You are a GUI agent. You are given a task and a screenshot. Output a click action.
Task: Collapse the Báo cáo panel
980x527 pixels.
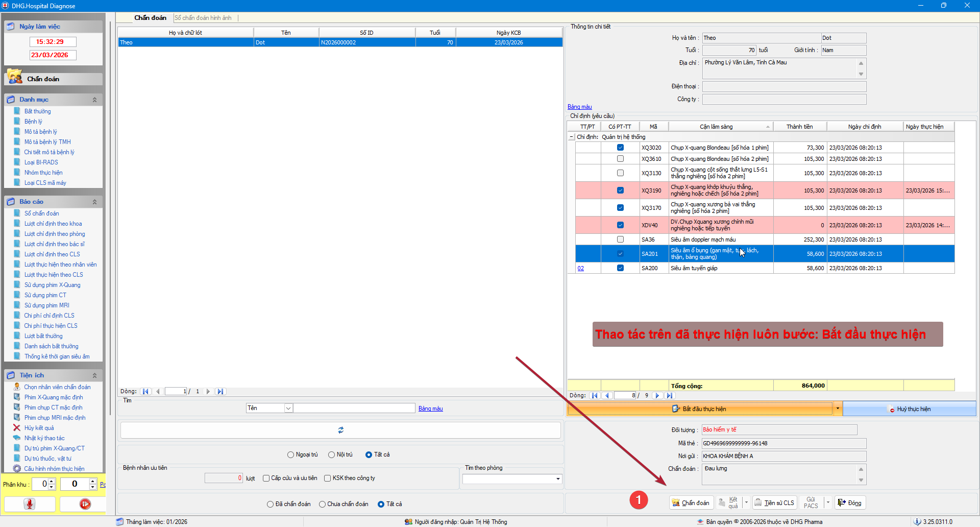(94, 202)
